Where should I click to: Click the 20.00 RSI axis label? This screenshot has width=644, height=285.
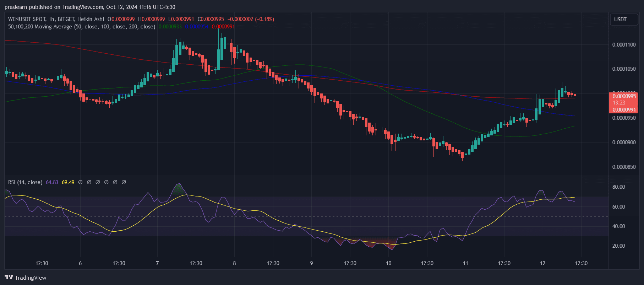coord(618,246)
